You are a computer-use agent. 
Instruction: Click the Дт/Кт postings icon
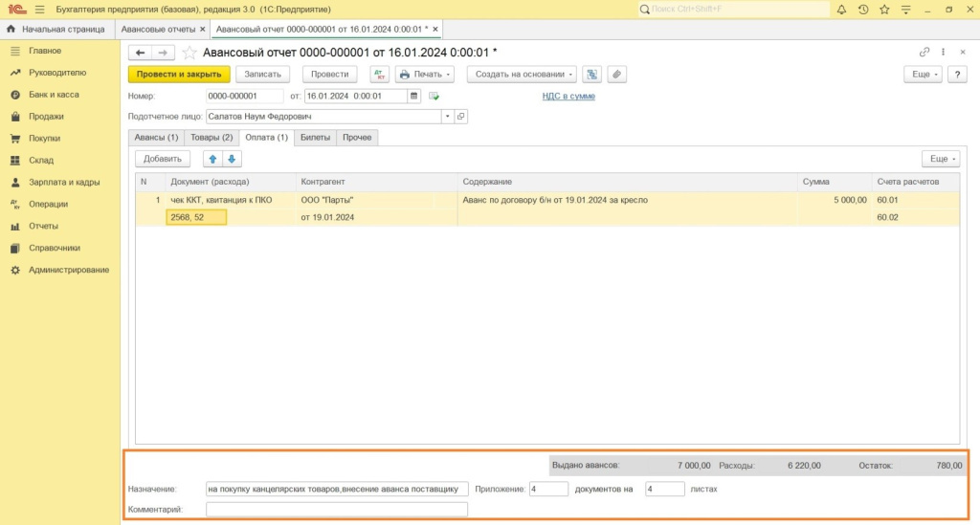click(x=379, y=75)
